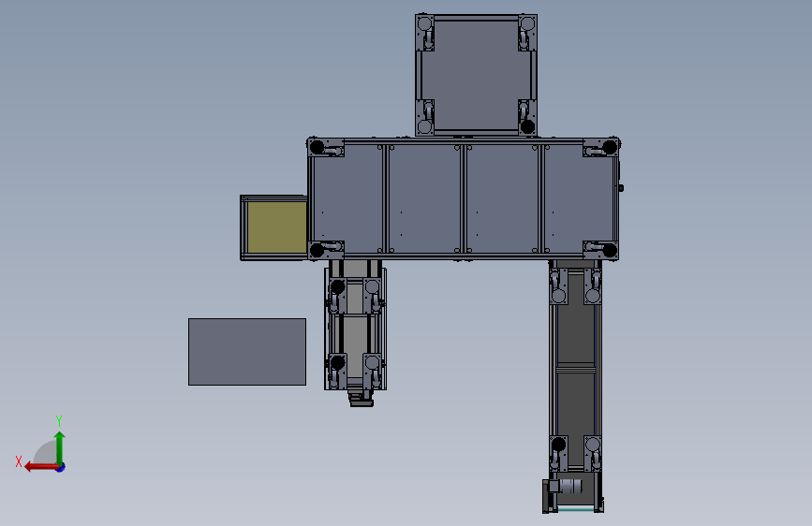812x526 pixels.
Task: Select the yellow tray panel
Action: click(x=277, y=227)
